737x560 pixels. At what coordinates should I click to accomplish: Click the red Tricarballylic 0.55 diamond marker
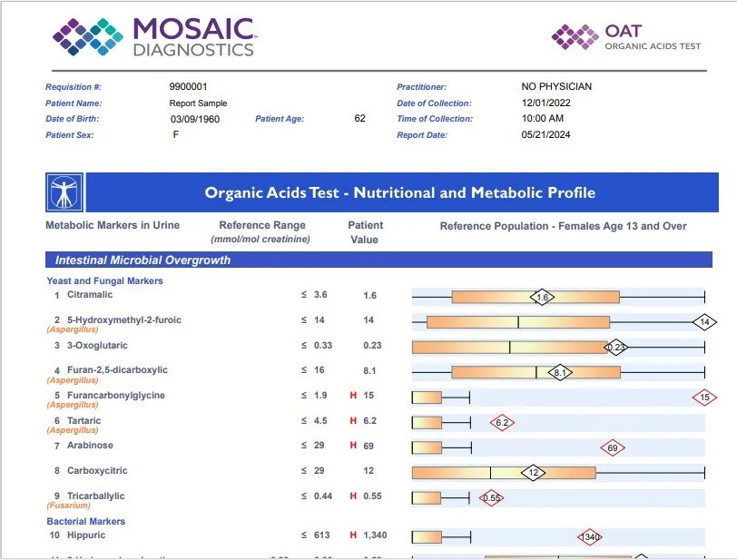coord(491,498)
